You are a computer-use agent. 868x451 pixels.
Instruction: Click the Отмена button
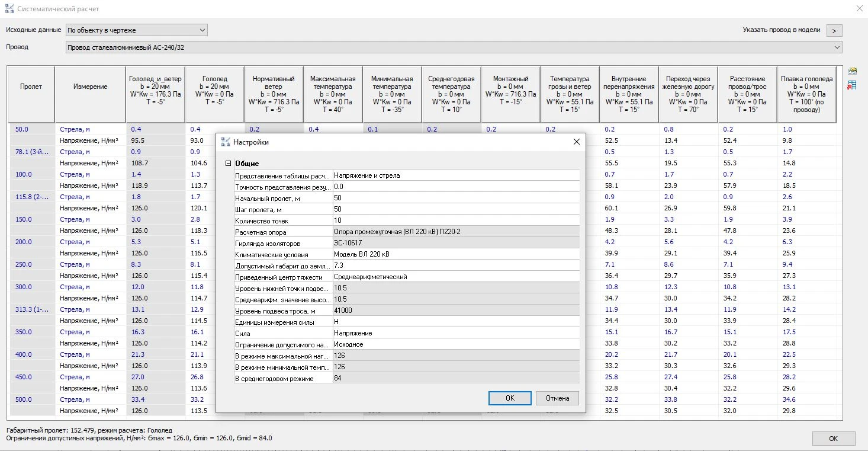tap(557, 398)
